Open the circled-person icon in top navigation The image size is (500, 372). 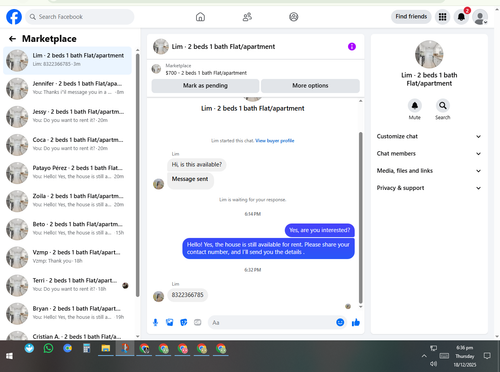coord(294,17)
